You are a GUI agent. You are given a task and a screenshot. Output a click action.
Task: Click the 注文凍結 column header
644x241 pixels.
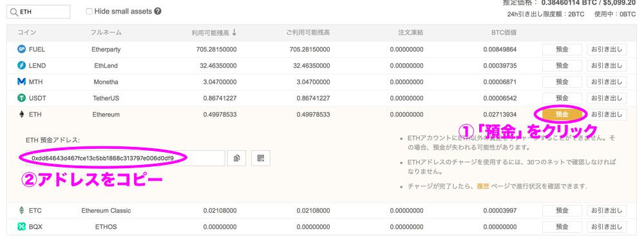(410, 32)
